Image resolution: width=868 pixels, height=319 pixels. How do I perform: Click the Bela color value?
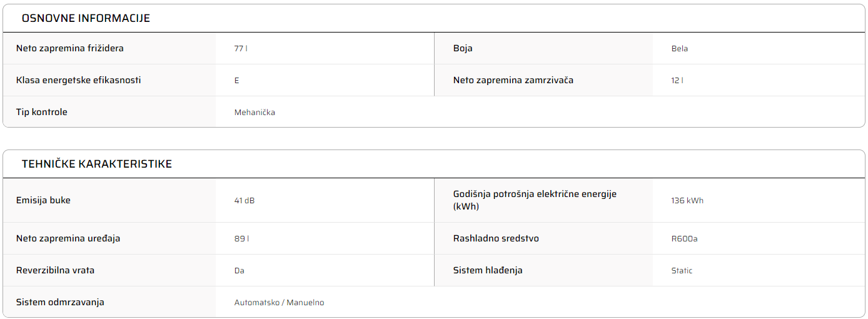pos(680,48)
